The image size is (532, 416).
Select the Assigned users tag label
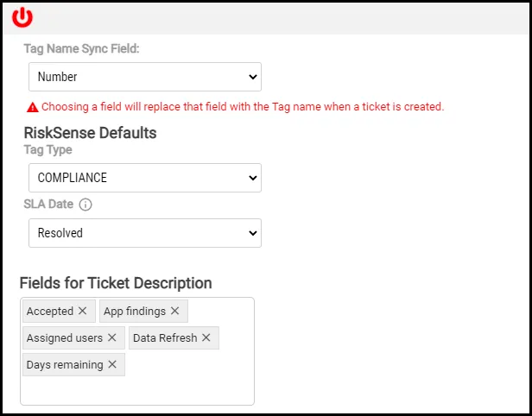65,338
